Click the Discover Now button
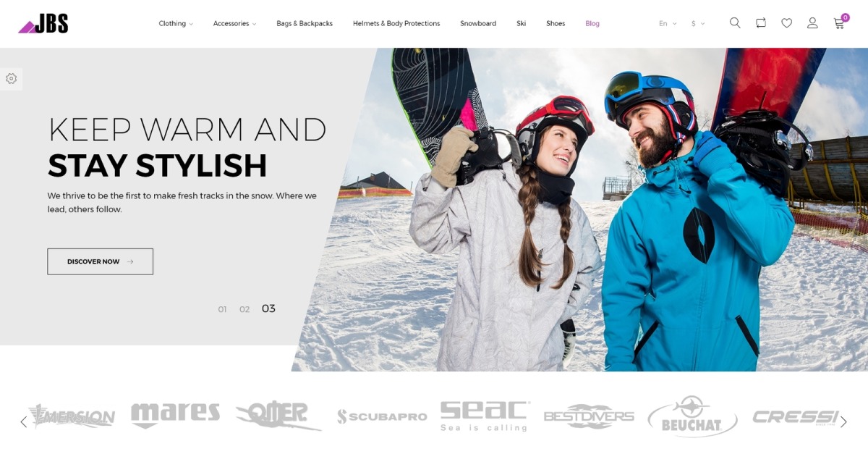The image size is (868, 454). click(101, 261)
